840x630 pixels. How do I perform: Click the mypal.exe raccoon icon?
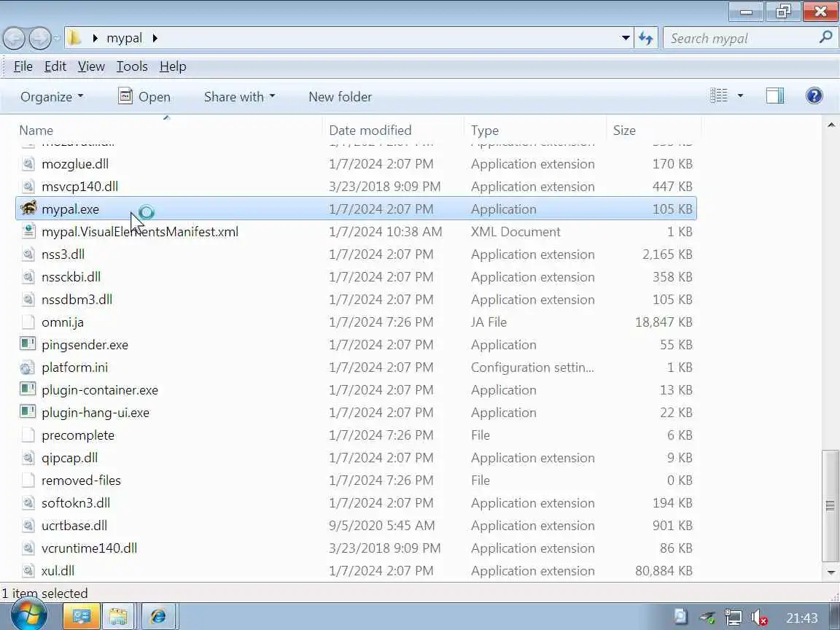click(28, 208)
